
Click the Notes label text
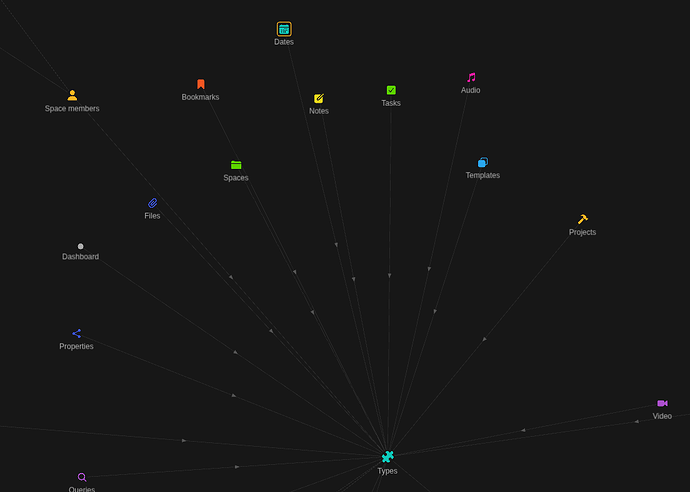319,111
